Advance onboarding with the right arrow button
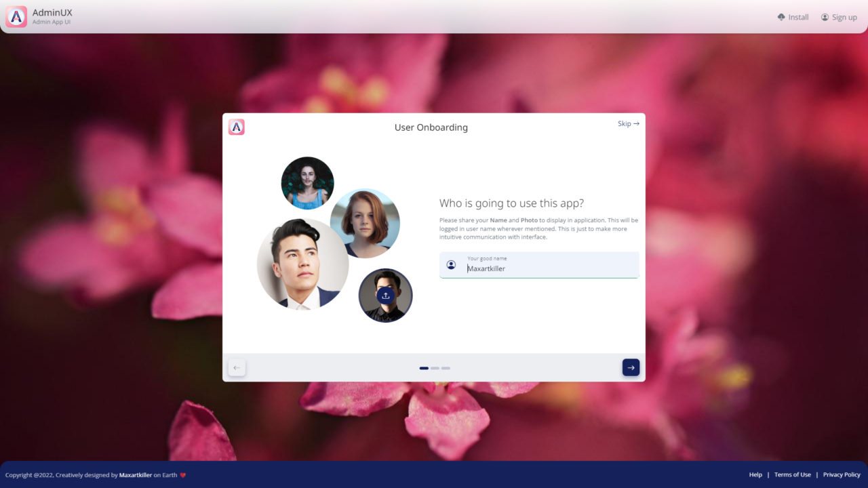 point(631,367)
